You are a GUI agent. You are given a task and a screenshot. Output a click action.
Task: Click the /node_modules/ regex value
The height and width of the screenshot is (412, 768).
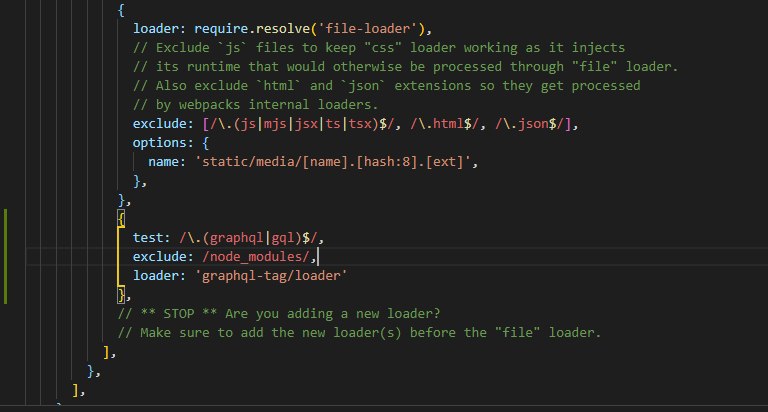point(256,257)
